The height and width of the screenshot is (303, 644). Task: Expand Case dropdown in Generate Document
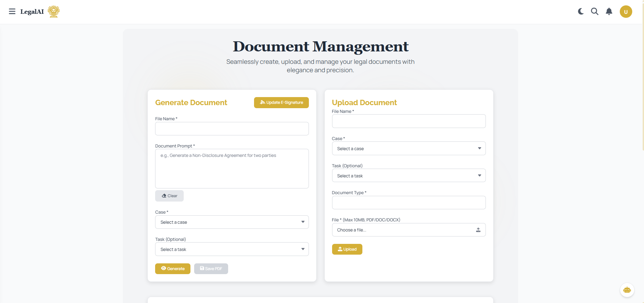(232, 222)
